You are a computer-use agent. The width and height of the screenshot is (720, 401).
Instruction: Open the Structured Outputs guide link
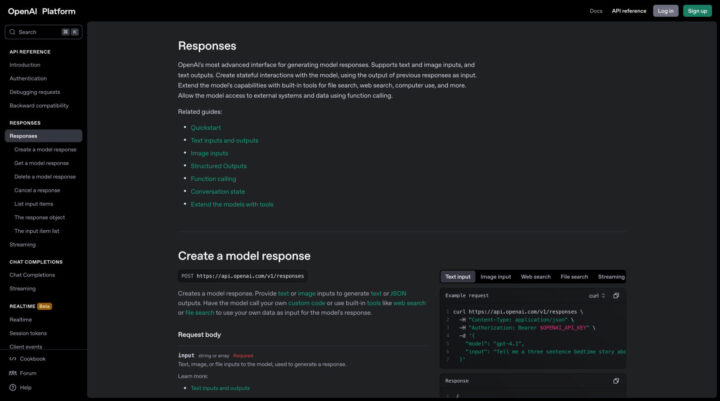click(x=219, y=166)
